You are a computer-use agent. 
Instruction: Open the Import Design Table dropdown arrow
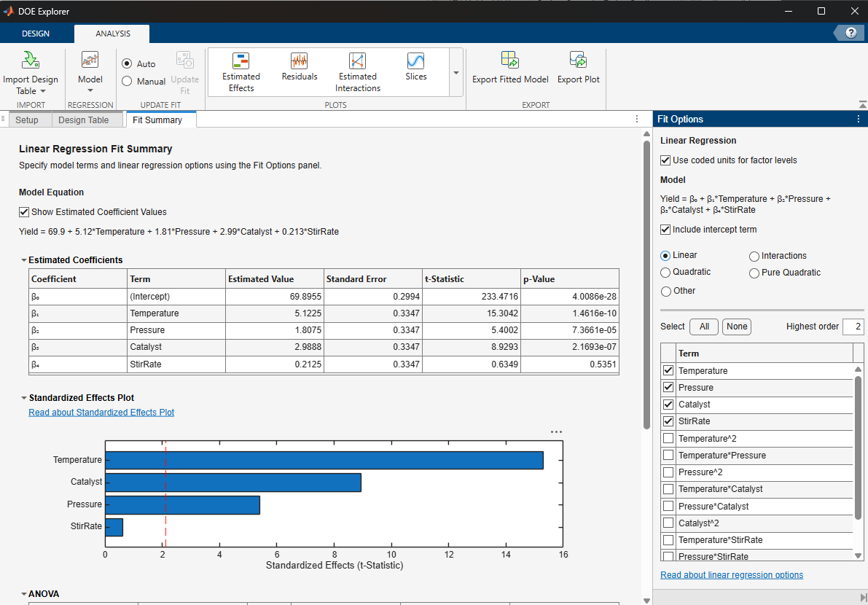(x=42, y=91)
